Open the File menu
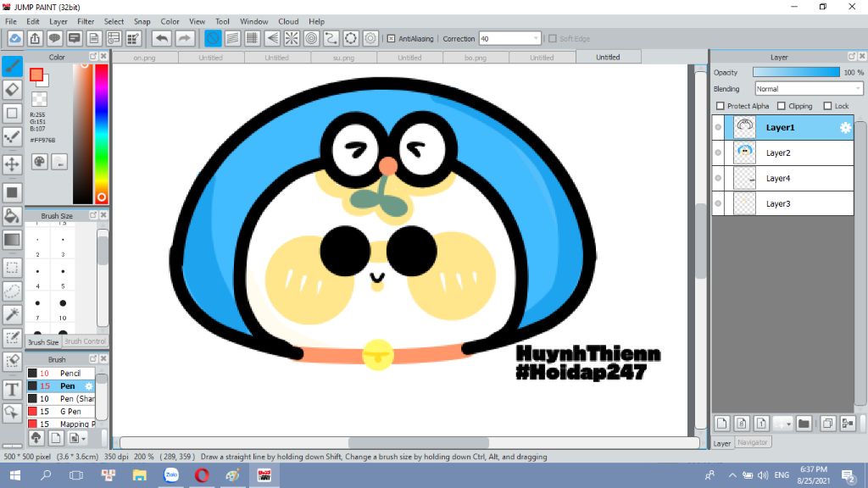The height and width of the screenshot is (488, 868). click(x=10, y=21)
